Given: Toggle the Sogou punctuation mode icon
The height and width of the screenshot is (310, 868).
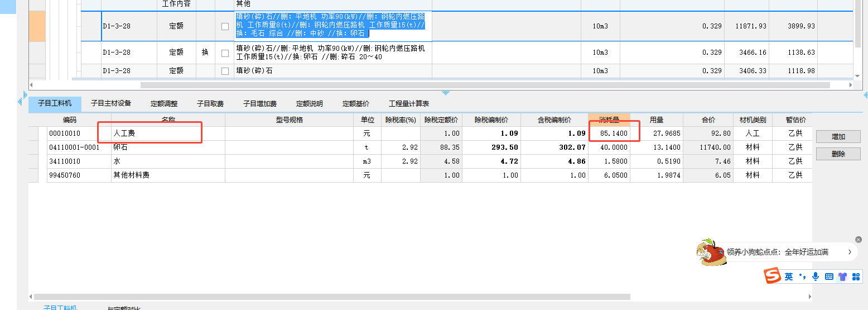Looking at the screenshot, I should tap(803, 276).
